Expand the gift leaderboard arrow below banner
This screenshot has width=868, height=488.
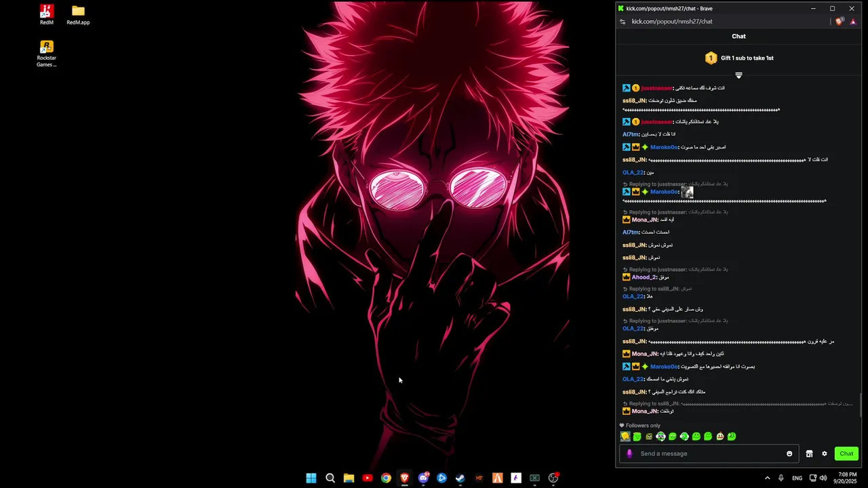tap(738, 75)
